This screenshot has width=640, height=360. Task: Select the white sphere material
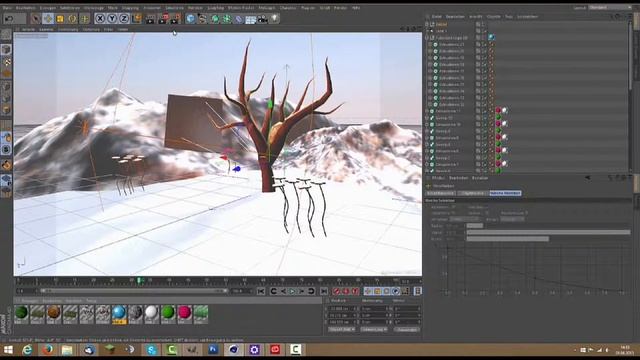[x=151, y=313]
